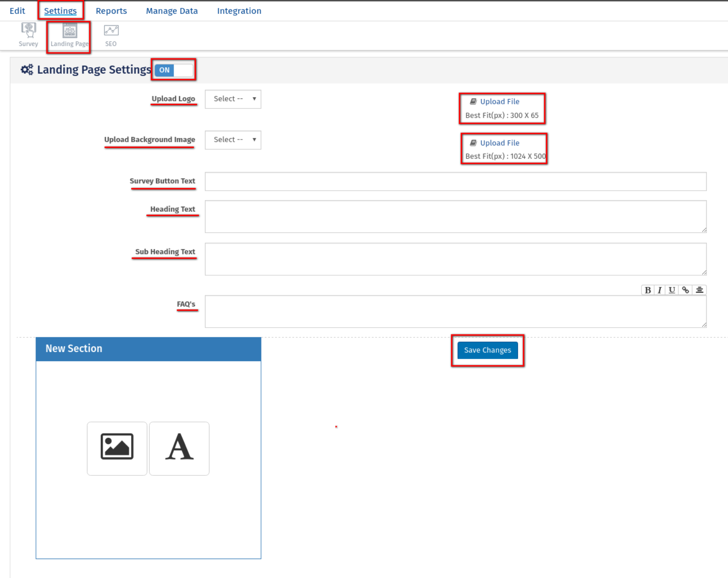The image size is (728, 578).
Task: Open the Landing Page settings icon
Action: pos(70,35)
